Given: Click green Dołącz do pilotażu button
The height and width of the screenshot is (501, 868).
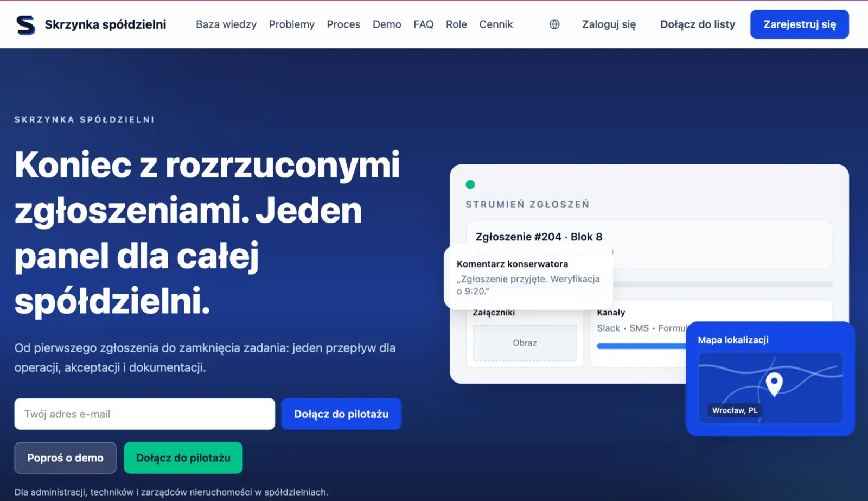Looking at the screenshot, I should (x=183, y=458).
